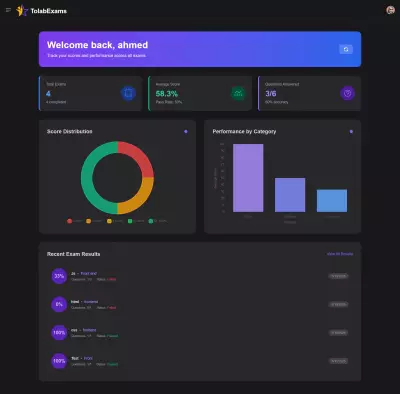This screenshot has width=400, height=394.
Task: Toggle the red legend item under the donut chart
Action: click(75, 221)
